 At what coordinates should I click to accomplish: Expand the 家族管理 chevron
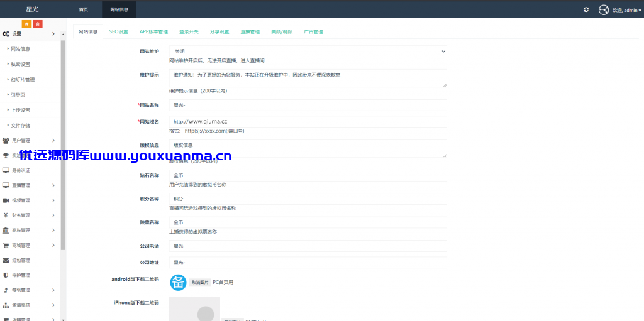(x=53, y=231)
